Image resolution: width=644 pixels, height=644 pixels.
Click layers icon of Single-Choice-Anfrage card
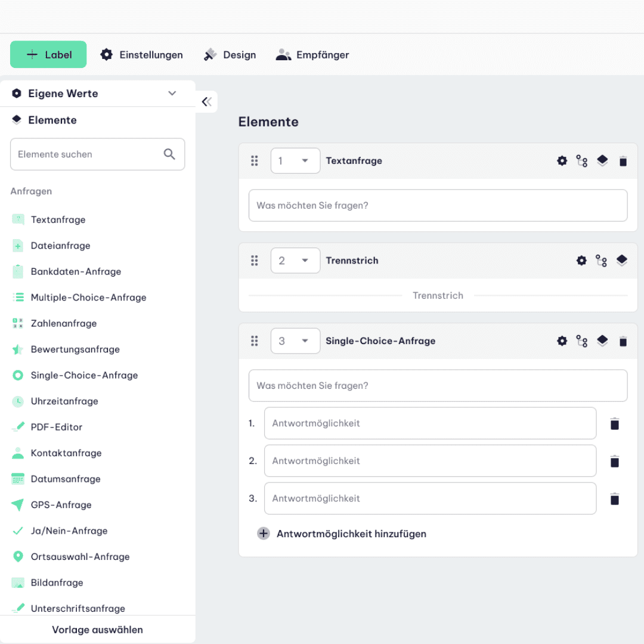pyautogui.click(x=602, y=340)
